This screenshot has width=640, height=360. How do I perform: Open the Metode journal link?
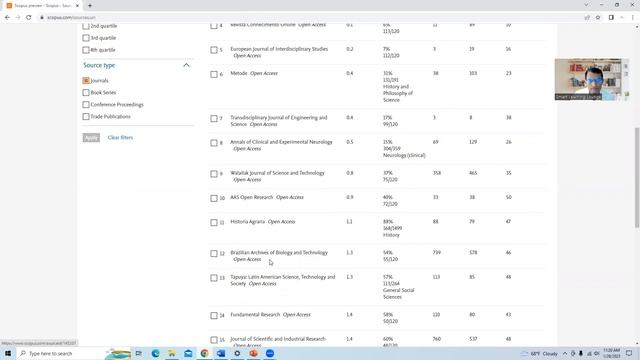pyautogui.click(x=239, y=73)
